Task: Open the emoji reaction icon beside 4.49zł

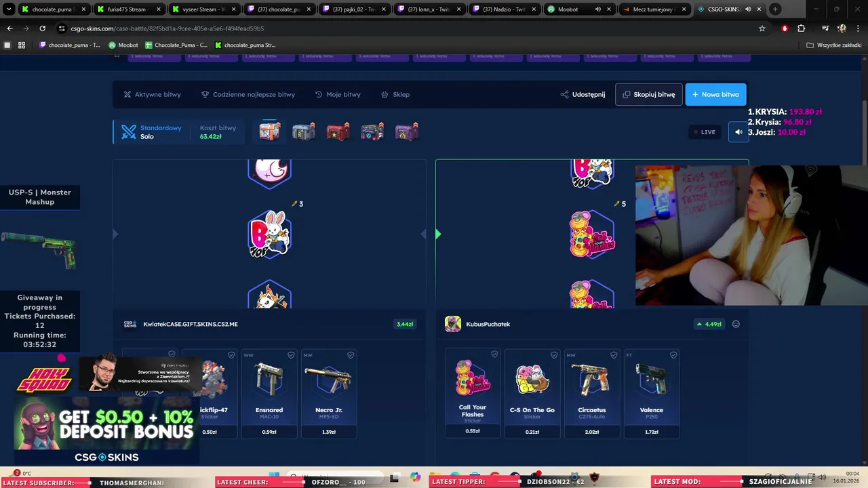Action: pyautogui.click(x=736, y=324)
